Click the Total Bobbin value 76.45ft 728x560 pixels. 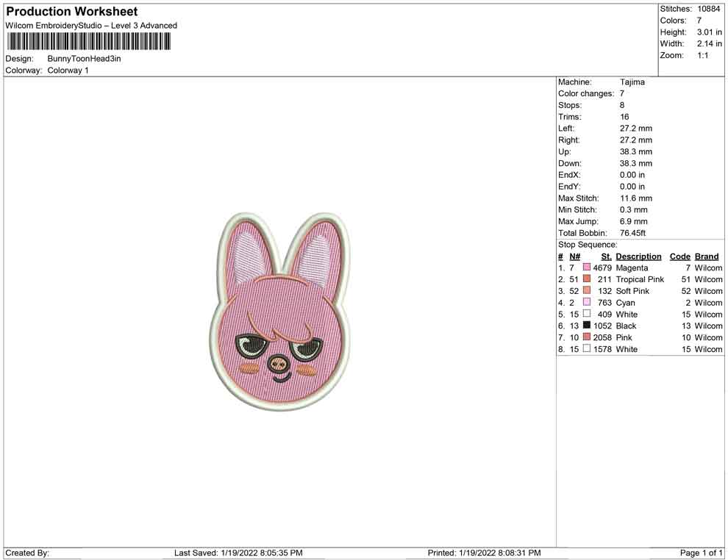click(x=632, y=233)
